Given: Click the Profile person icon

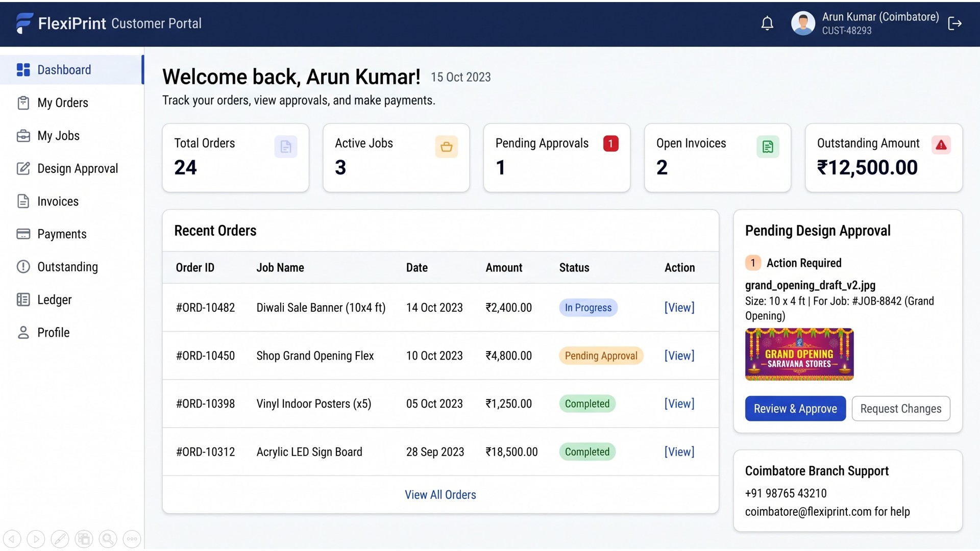Looking at the screenshot, I should (23, 333).
